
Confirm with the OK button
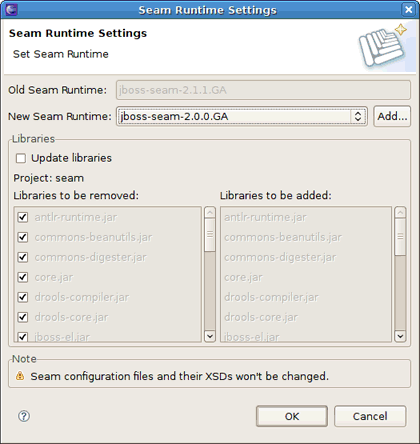[x=292, y=416]
